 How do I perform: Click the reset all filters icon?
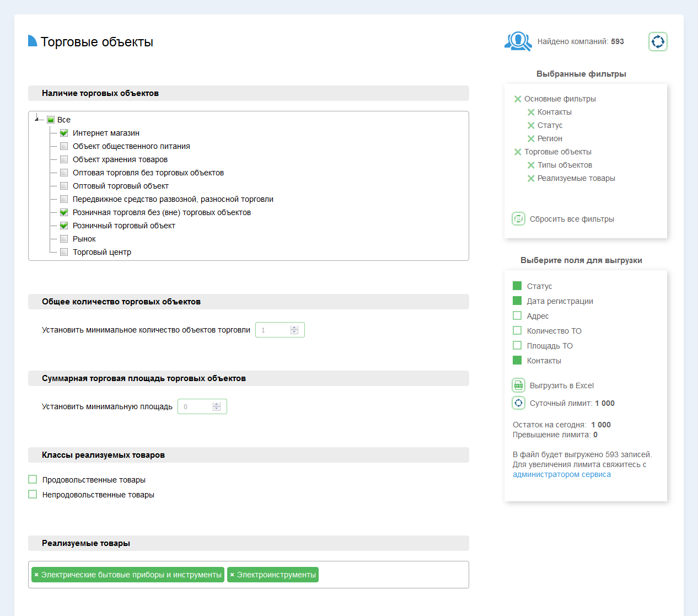point(518,219)
